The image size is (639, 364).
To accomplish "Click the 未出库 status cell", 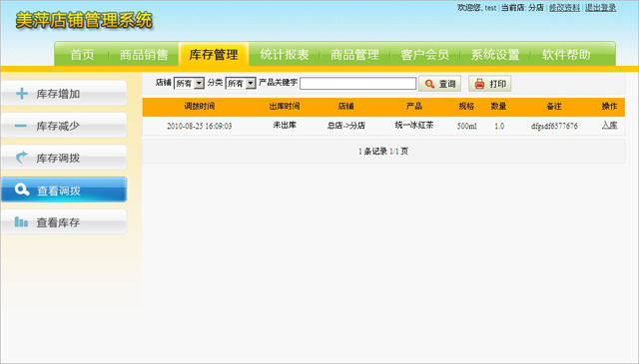I will 285,125.
